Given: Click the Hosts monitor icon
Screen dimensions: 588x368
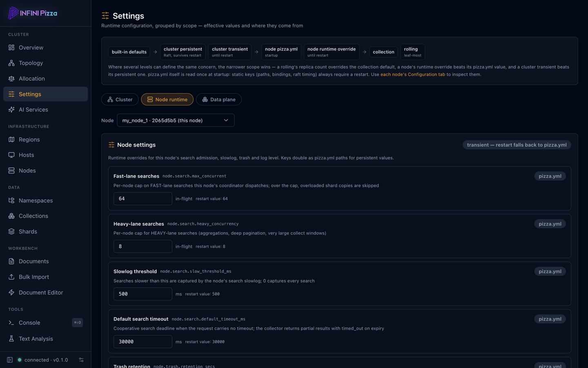Looking at the screenshot, I should click(11, 155).
